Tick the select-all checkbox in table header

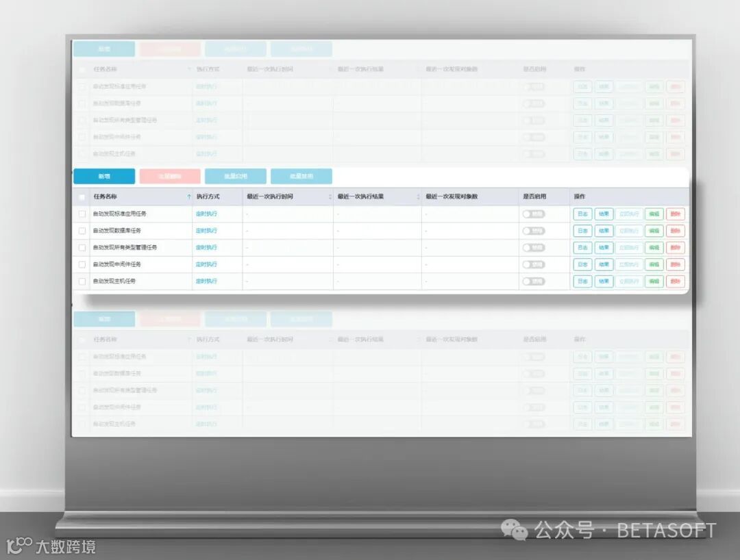(x=82, y=197)
